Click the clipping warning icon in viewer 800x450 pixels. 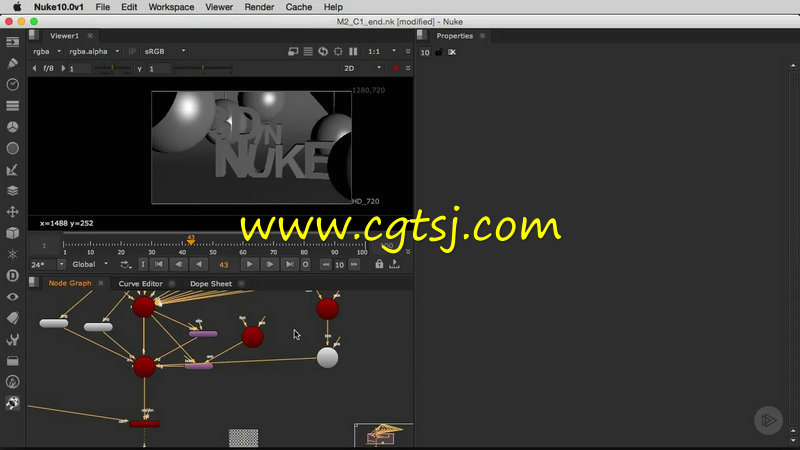(x=293, y=52)
